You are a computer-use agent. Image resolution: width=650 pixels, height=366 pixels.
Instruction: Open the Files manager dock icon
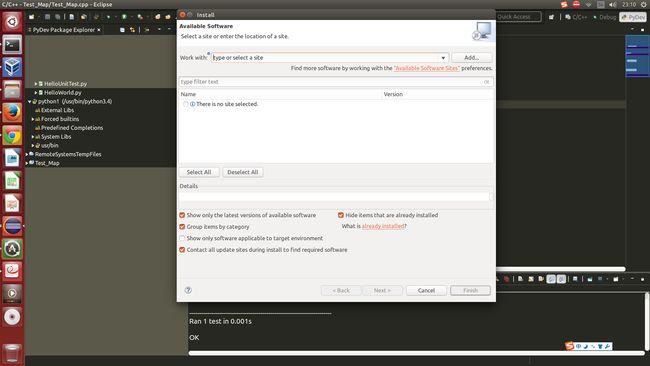pyautogui.click(x=12, y=90)
